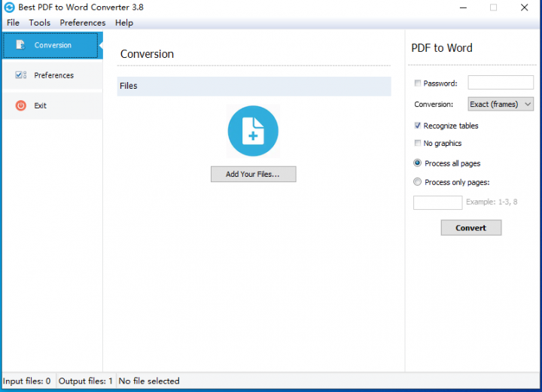The width and height of the screenshot is (542, 392).
Task: Open the Preferences menu in menu bar
Action: (83, 23)
